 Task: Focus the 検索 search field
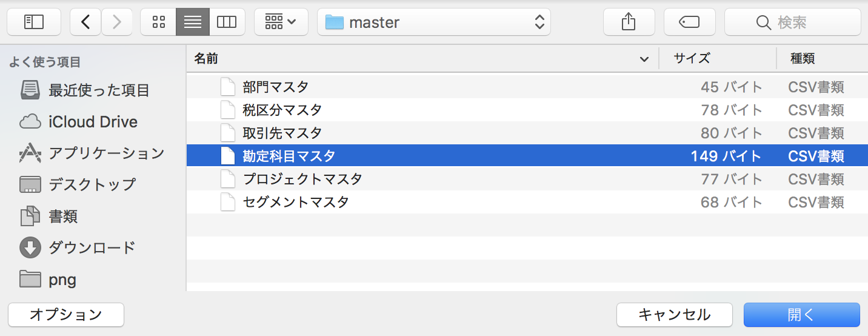793,22
